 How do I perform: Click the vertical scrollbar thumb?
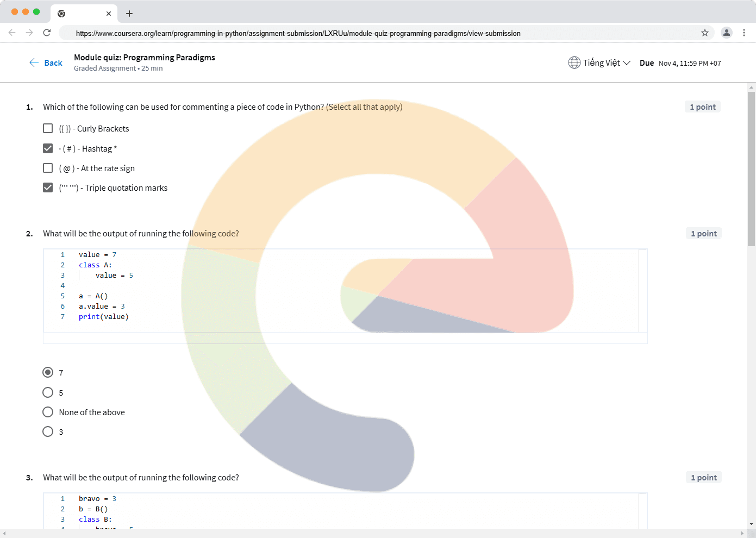point(751,168)
